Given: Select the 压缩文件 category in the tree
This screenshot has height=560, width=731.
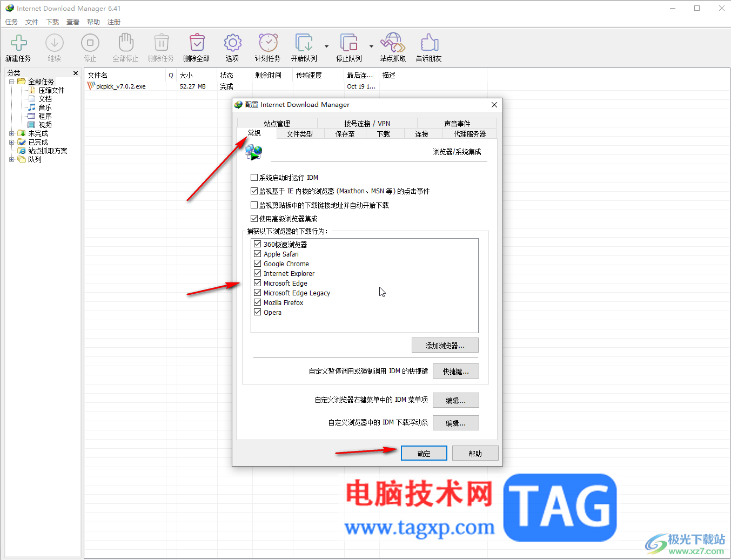Looking at the screenshot, I should point(51,90).
